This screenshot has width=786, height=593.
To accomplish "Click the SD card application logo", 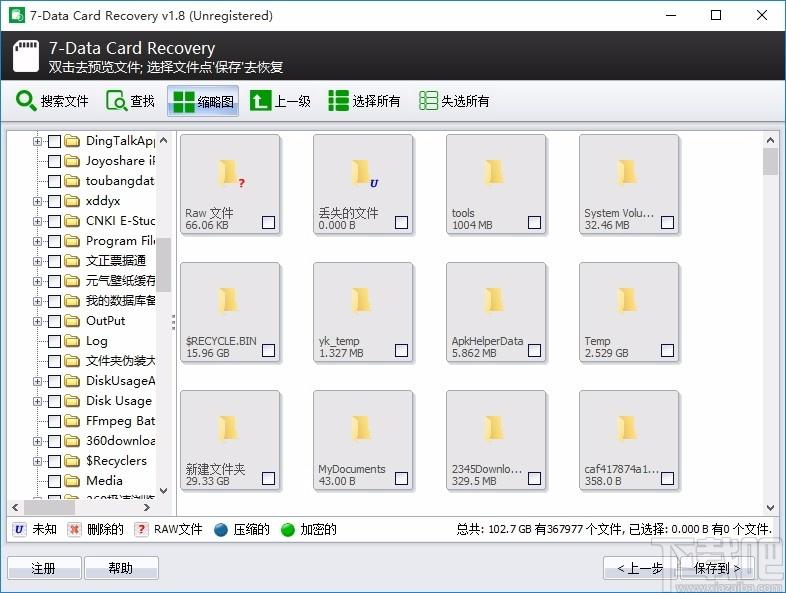I will [26, 56].
